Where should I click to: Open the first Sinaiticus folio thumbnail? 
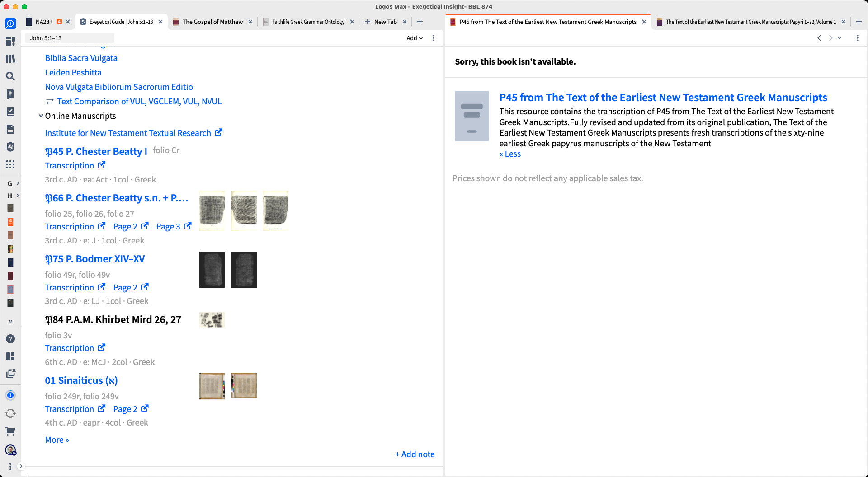click(212, 386)
